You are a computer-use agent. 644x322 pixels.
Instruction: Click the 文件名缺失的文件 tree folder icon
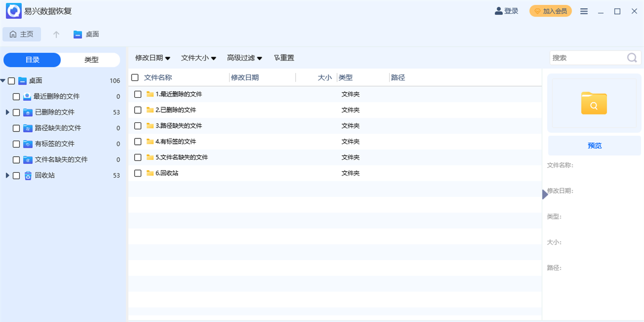pyautogui.click(x=28, y=159)
